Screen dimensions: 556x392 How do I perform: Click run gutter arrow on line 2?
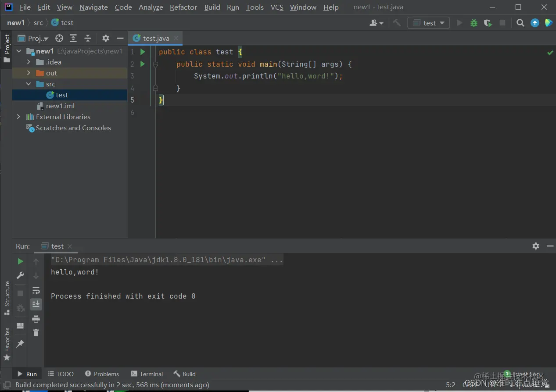point(142,64)
